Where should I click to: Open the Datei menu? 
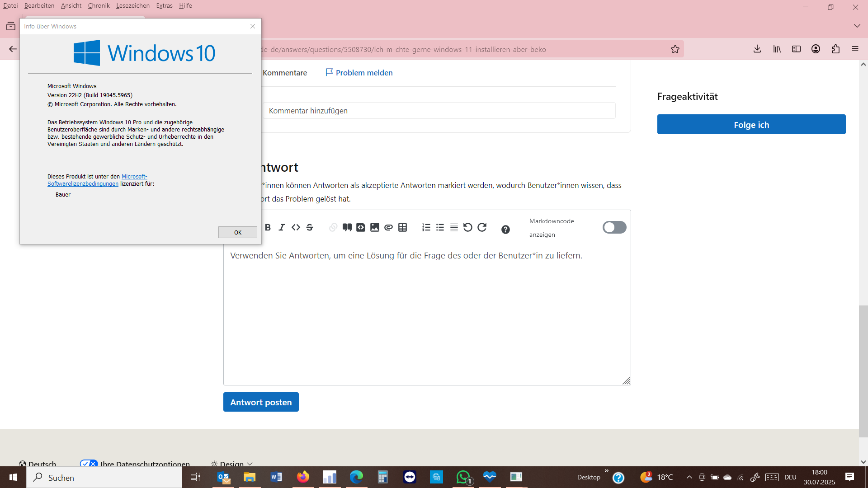(x=10, y=5)
